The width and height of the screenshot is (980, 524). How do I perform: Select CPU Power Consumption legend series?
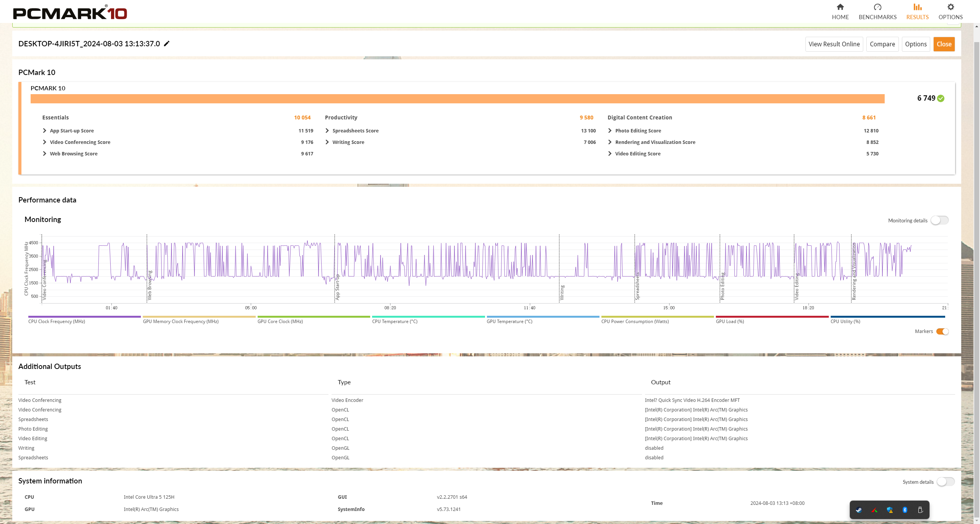click(657, 320)
